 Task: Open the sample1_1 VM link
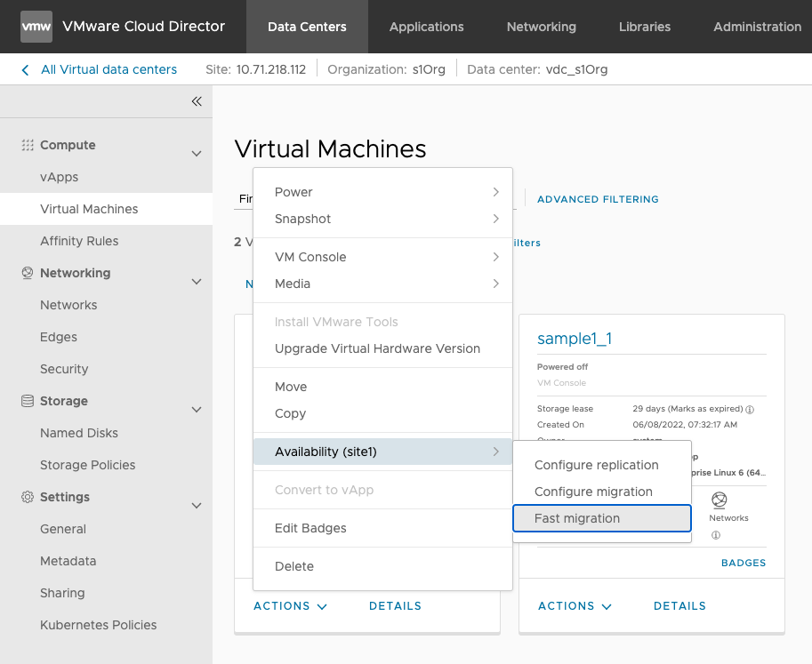pos(575,339)
